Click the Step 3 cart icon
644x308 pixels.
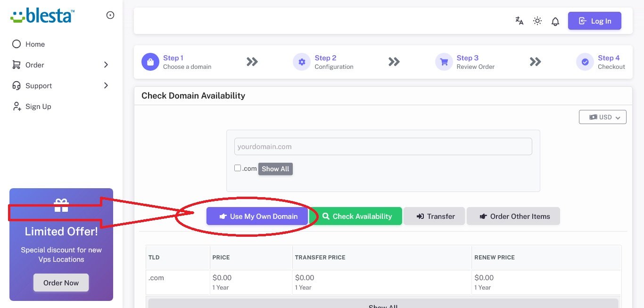pos(444,62)
